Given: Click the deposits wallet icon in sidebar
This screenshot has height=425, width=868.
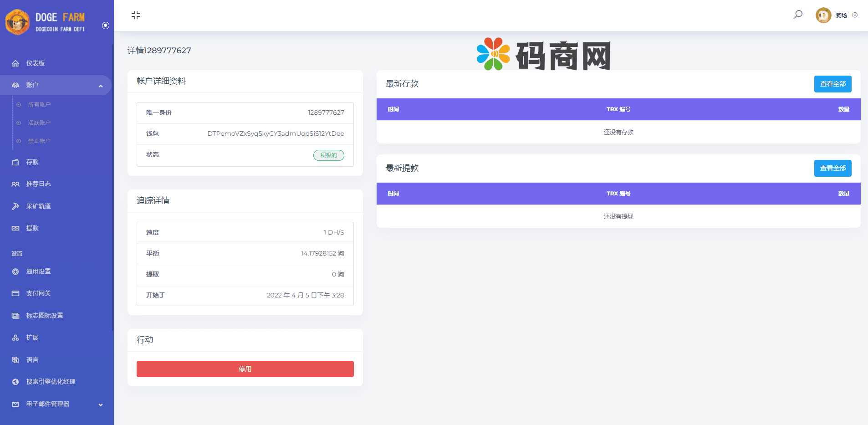Looking at the screenshot, I should [15, 162].
